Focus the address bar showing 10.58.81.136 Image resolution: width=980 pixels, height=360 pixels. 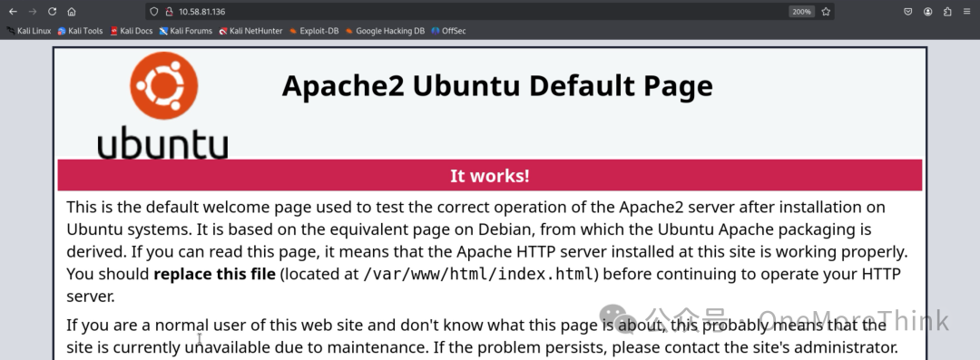coord(475,11)
